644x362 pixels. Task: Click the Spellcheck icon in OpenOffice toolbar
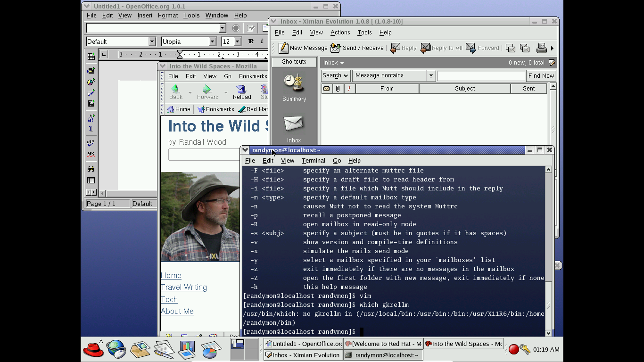pos(91,143)
